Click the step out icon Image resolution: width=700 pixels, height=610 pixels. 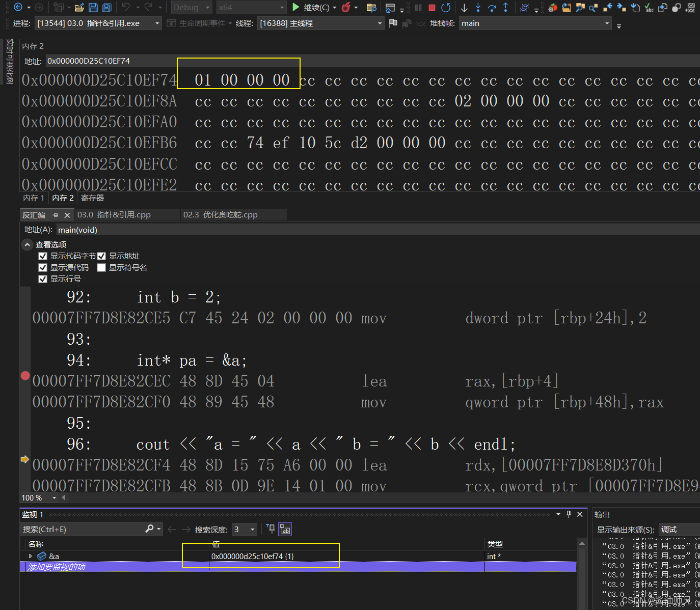click(505, 7)
